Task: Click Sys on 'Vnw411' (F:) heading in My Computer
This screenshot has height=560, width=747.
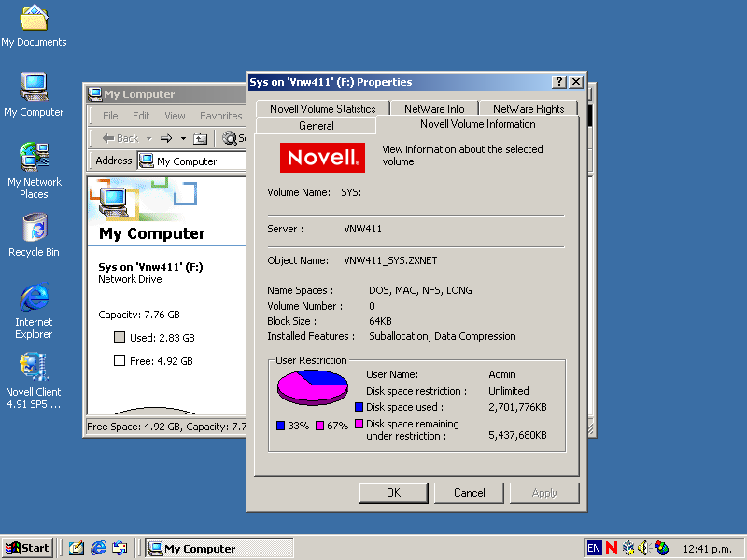Action: click(150, 267)
